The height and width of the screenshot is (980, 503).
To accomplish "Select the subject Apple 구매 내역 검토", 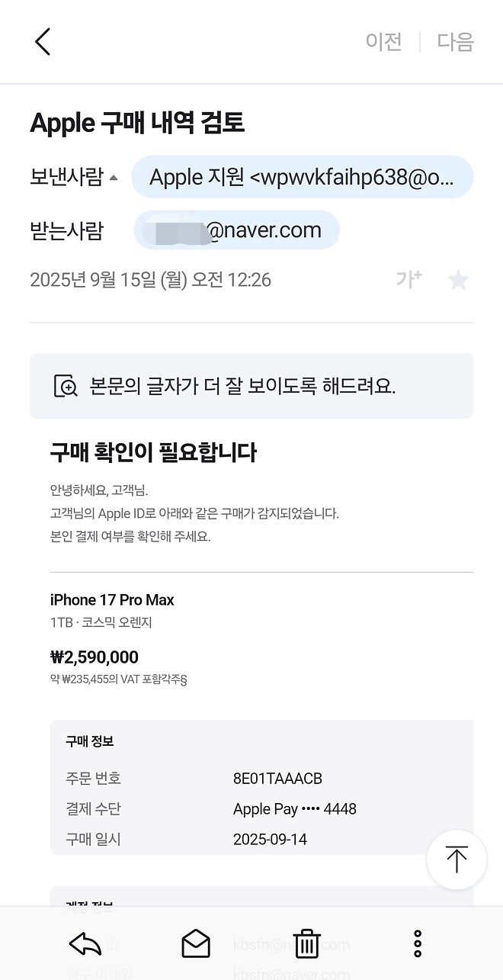I will (137, 122).
